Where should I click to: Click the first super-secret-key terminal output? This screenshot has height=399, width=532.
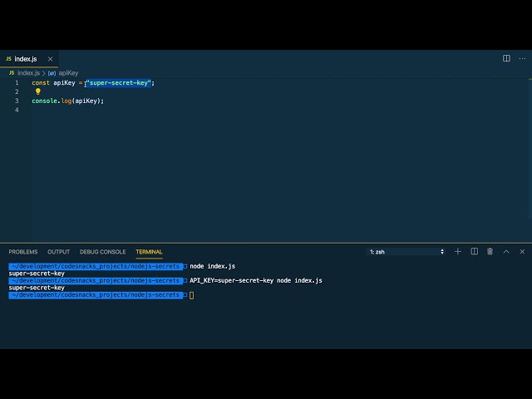click(37, 273)
